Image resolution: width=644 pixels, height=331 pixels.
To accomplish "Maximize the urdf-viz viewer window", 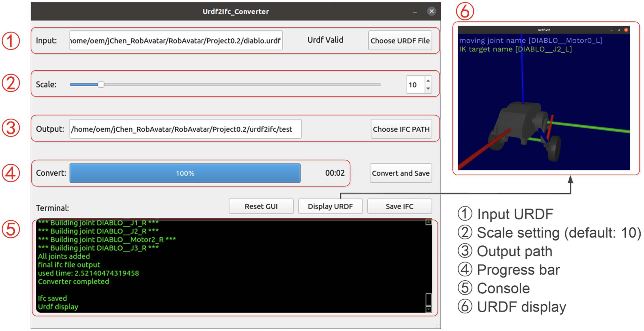I will click(x=619, y=30).
